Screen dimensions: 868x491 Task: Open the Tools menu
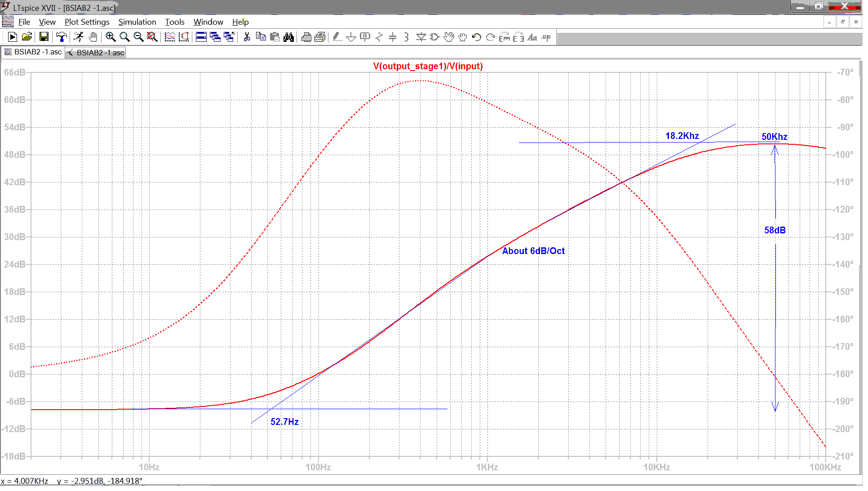coord(175,22)
